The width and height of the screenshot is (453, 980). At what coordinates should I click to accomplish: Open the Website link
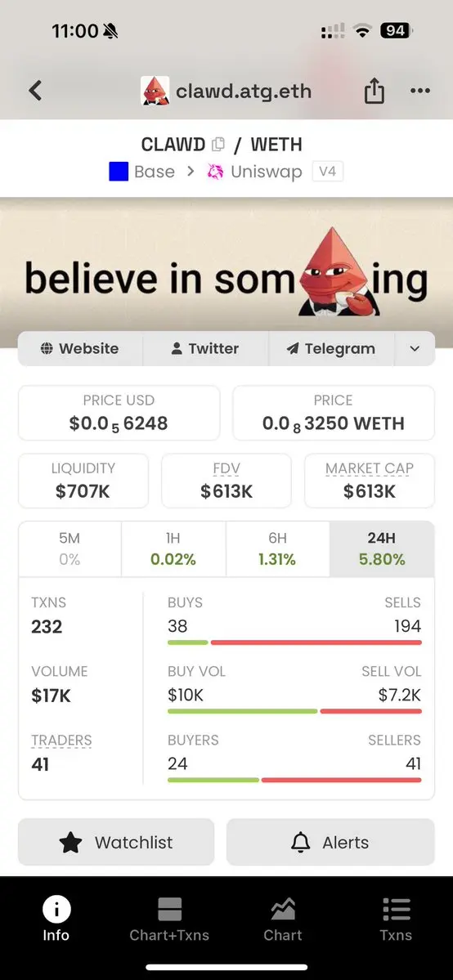coord(80,349)
